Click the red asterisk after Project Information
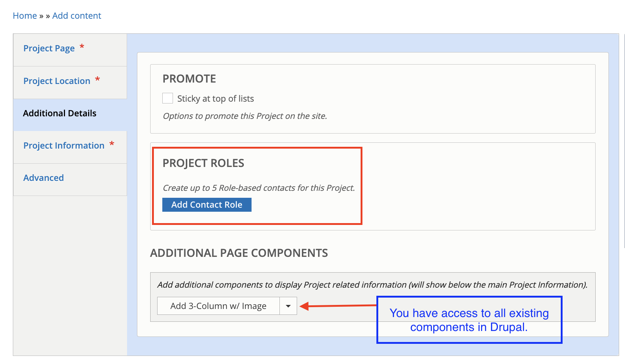 [x=112, y=144]
